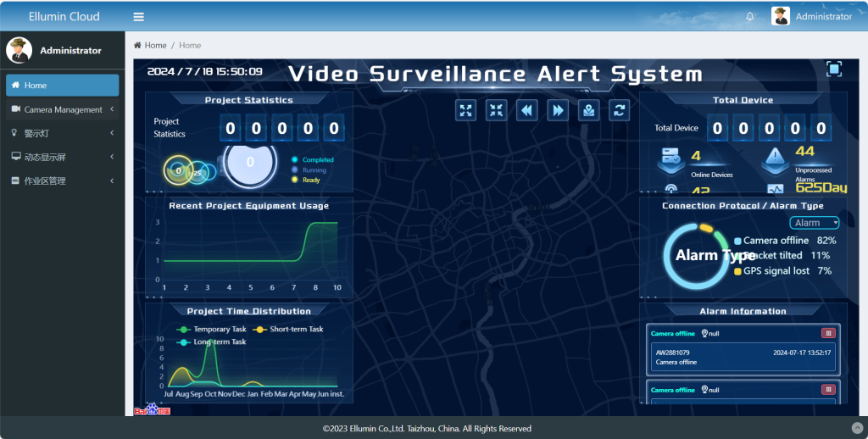Open the Alarm type dropdown selector

point(814,223)
